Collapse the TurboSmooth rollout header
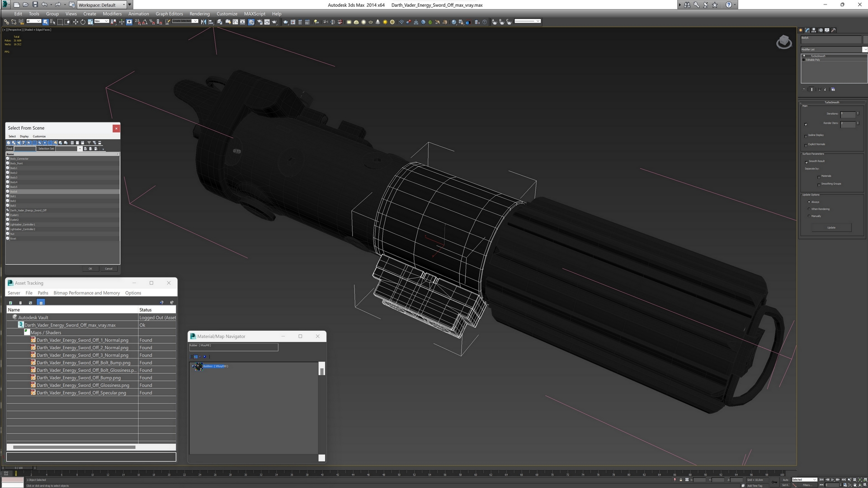868x488 pixels. coord(831,103)
